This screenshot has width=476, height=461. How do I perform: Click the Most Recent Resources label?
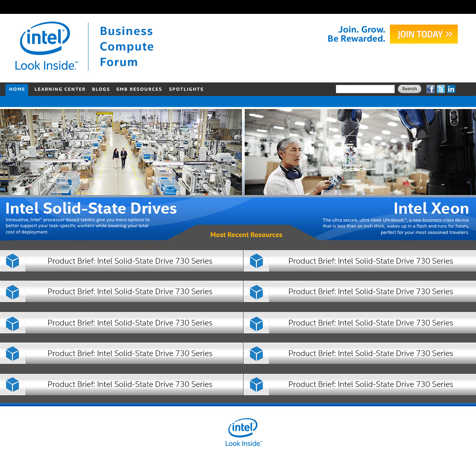coord(246,235)
